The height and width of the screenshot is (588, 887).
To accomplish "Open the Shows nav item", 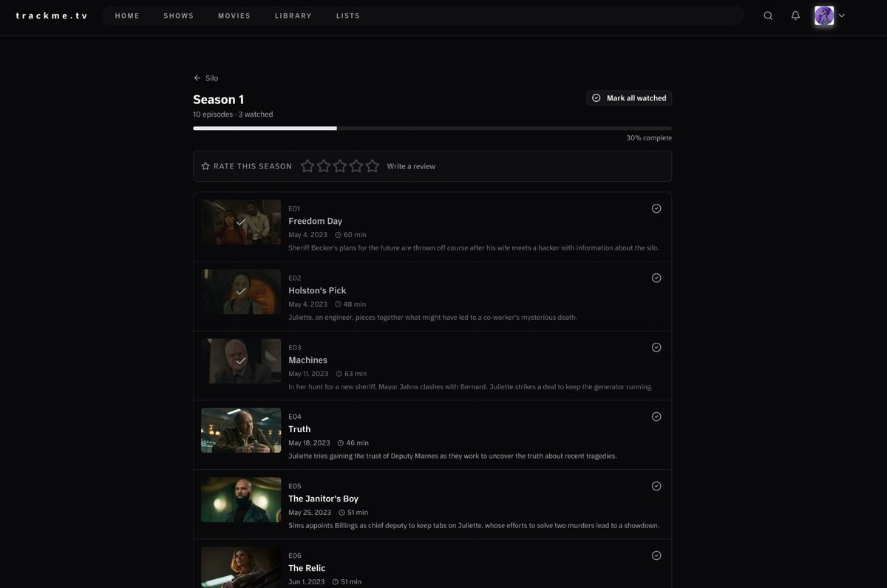I will (179, 16).
